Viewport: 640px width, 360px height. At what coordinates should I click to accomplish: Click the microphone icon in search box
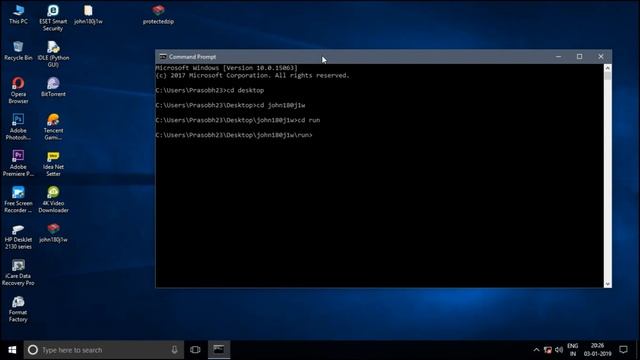174,350
